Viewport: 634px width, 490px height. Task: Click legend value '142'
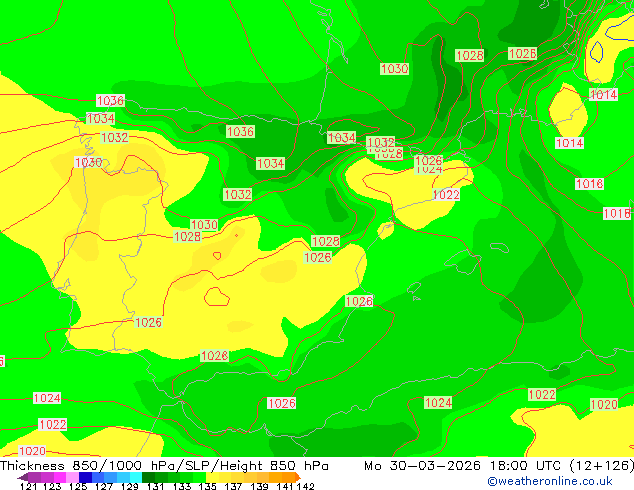306,486
